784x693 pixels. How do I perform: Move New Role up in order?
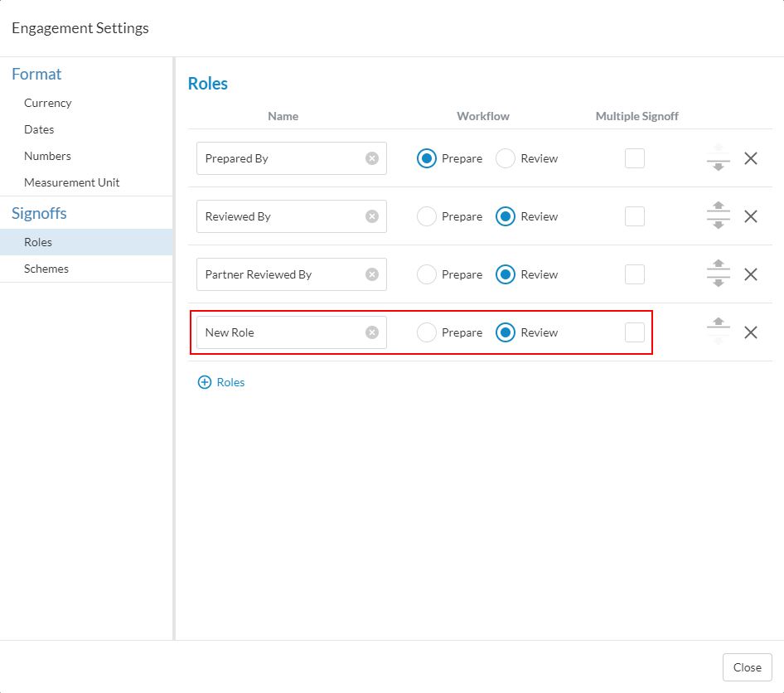pos(719,324)
